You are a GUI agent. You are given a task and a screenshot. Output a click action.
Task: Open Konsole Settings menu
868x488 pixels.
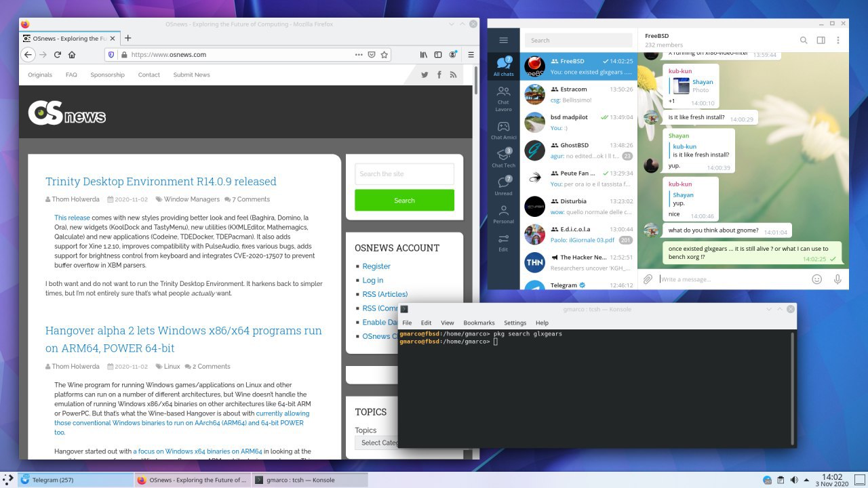coord(515,323)
